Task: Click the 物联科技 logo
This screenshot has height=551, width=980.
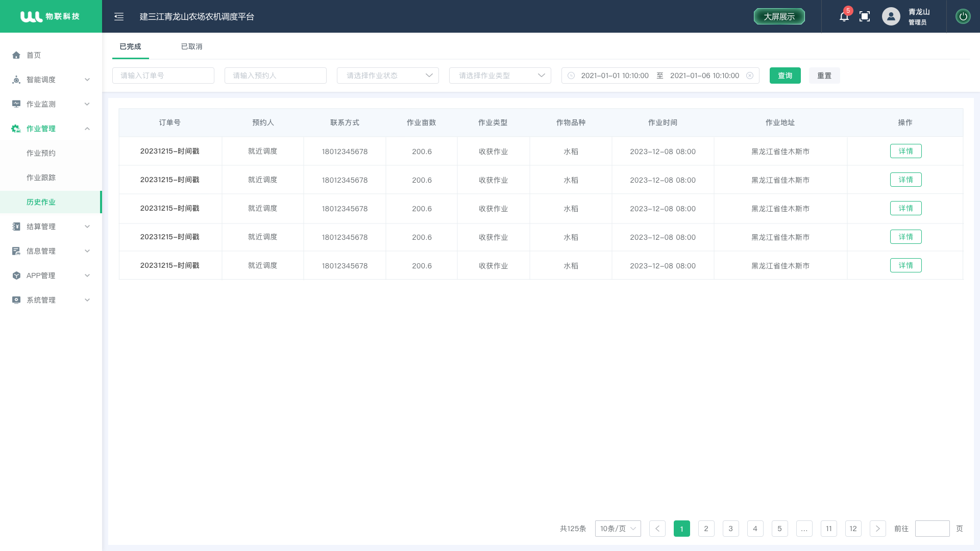Action: (x=50, y=16)
